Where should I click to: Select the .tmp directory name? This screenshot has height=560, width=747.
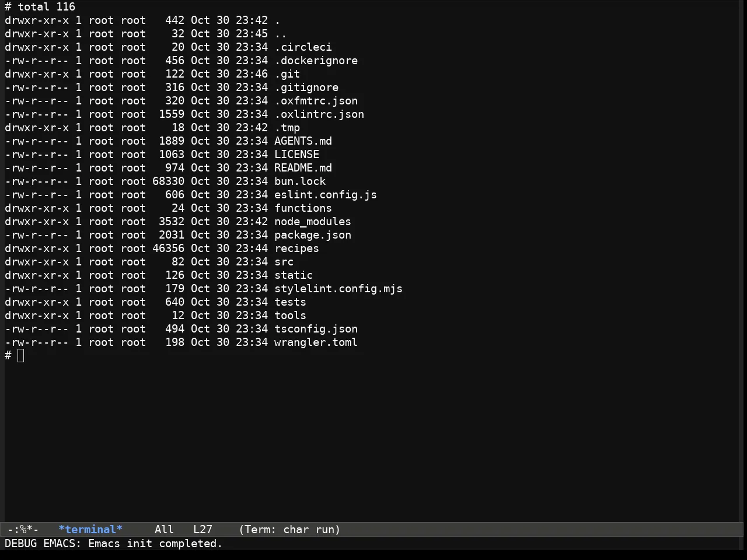tap(287, 128)
